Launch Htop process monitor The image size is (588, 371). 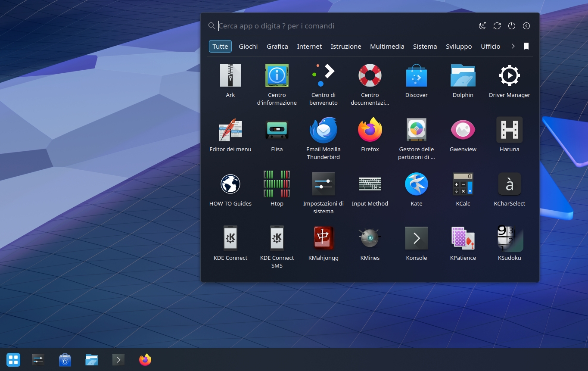(x=277, y=190)
